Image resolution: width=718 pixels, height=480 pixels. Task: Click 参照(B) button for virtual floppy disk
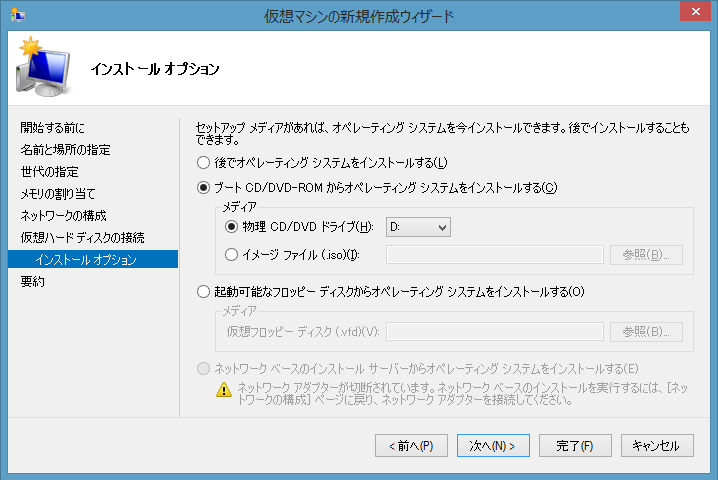pos(646,332)
